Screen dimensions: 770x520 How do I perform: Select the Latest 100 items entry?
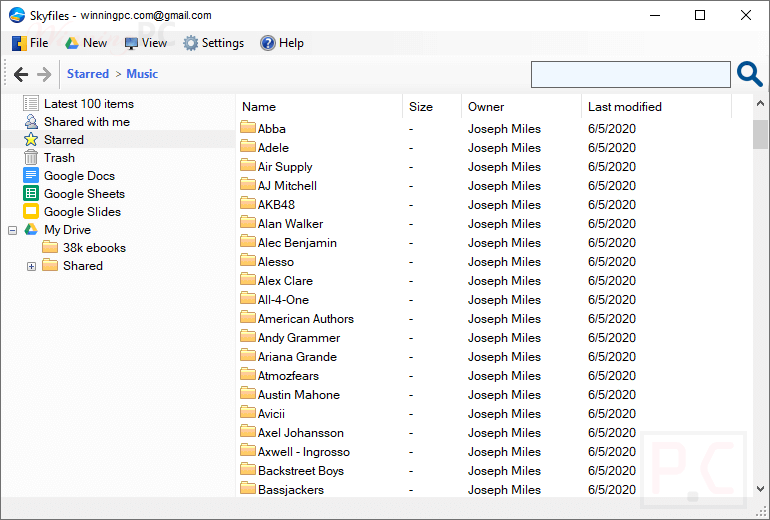click(89, 104)
